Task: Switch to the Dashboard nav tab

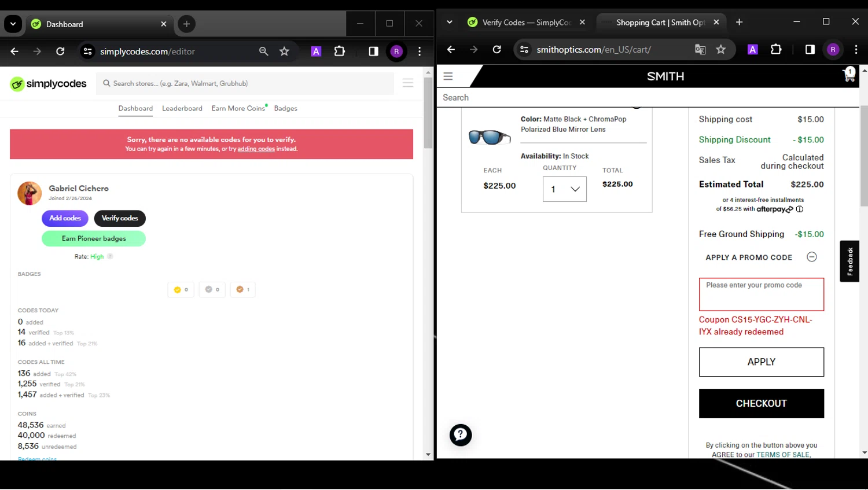Action: pyautogui.click(x=135, y=108)
